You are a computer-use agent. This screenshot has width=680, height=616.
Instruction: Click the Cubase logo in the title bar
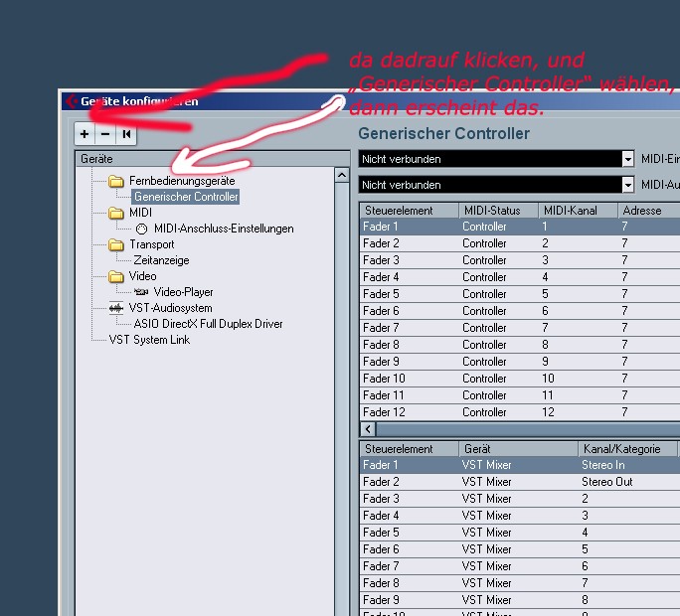pos(71,101)
